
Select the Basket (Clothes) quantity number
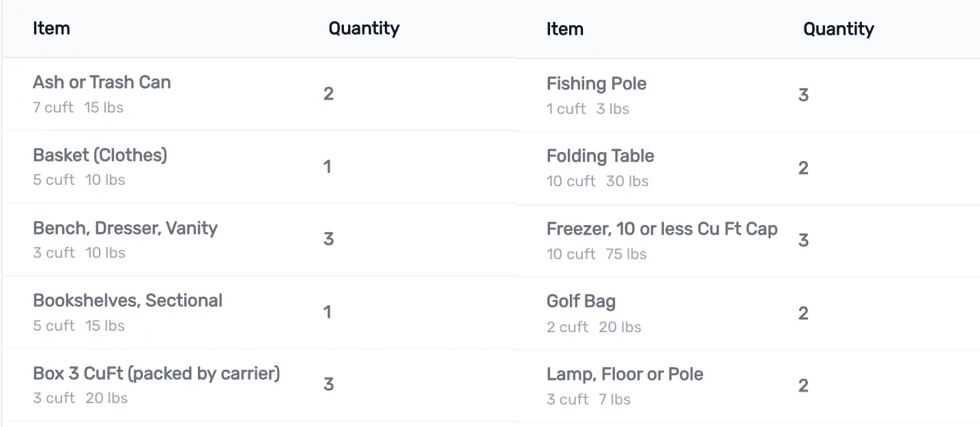pyautogui.click(x=328, y=166)
